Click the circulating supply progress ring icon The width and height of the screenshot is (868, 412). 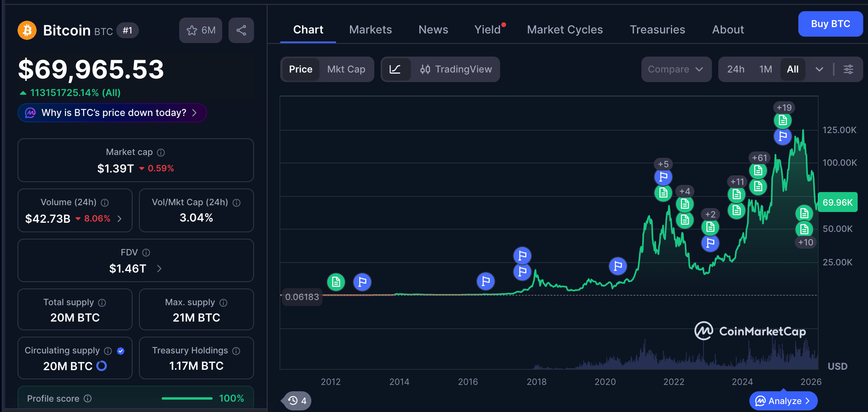pyautogui.click(x=102, y=366)
